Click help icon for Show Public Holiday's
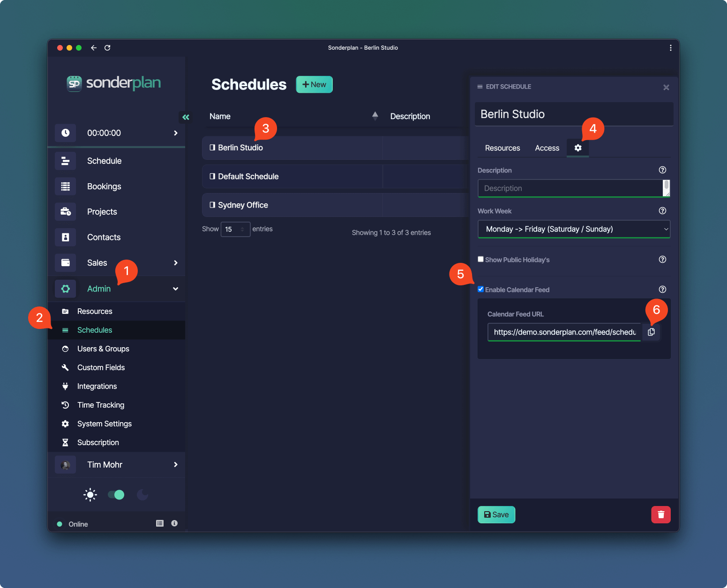Viewport: 727px width, 588px height. (x=662, y=260)
